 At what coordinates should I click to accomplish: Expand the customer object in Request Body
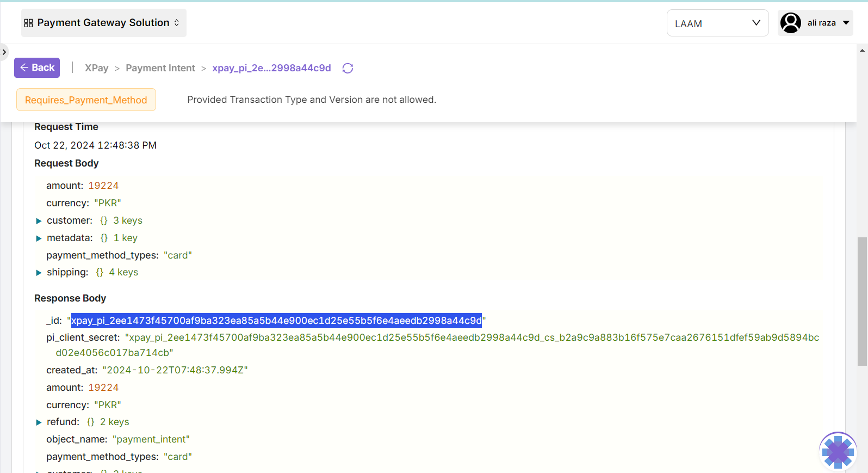tap(39, 221)
